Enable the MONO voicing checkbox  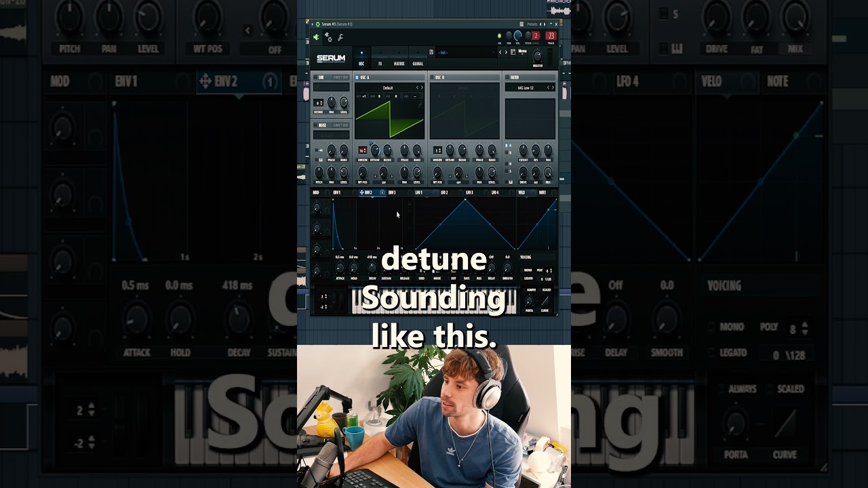tap(521, 270)
